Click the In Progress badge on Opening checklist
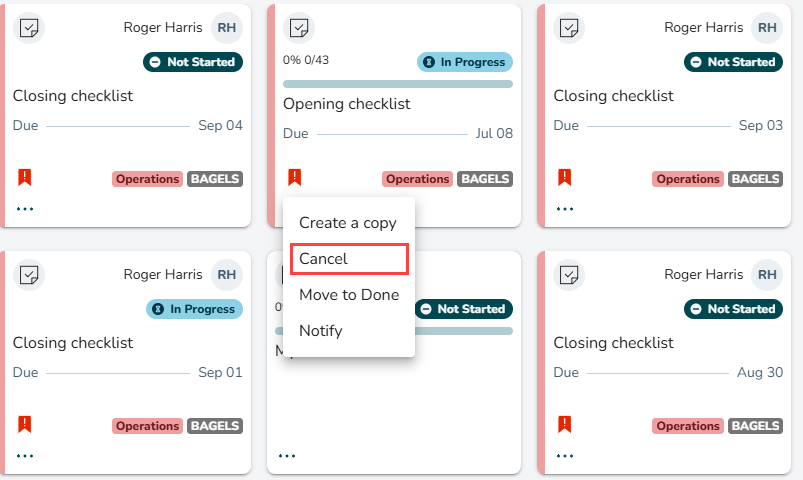Viewport: 803px width, 480px height. (464, 62)
